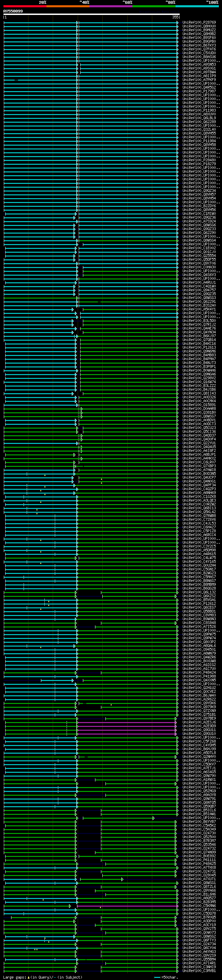Image resolution: width=222 pixels, height=980 pixels.
Task: Choose hit UniRef100_A4R615
Action: point(199,554)
